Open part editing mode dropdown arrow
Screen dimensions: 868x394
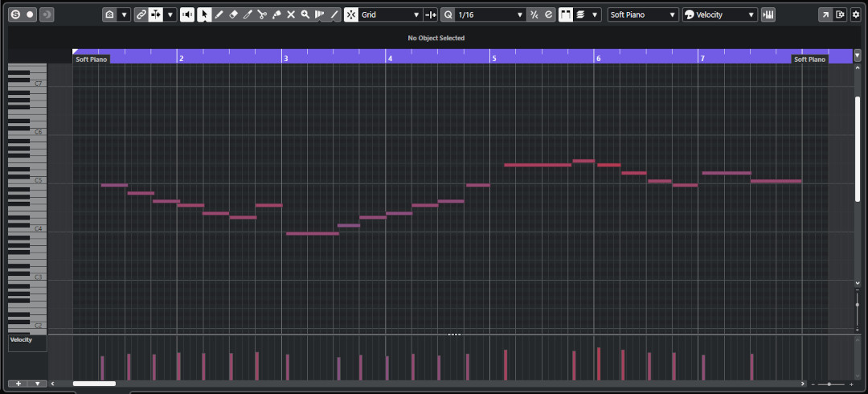(x=595, y=15)
